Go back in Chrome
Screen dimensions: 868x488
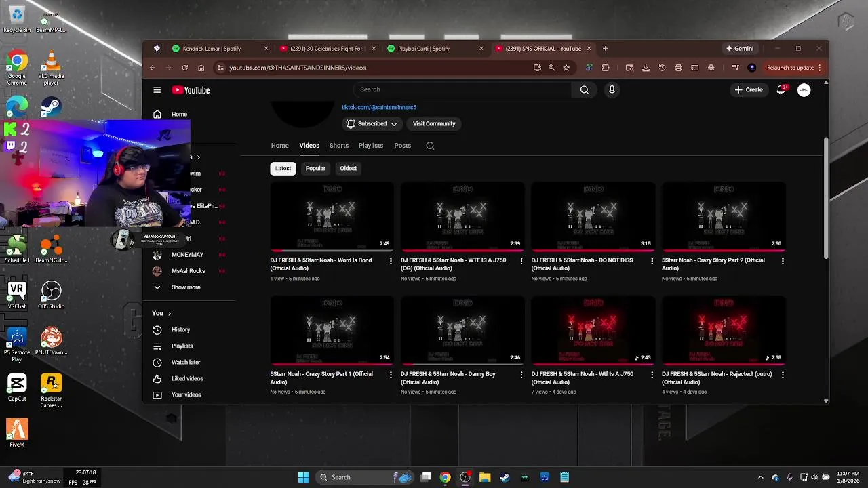point(153,68)
